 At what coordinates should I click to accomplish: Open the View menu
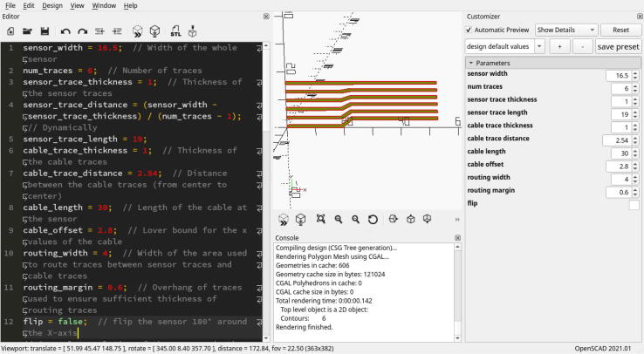(77, 6)
